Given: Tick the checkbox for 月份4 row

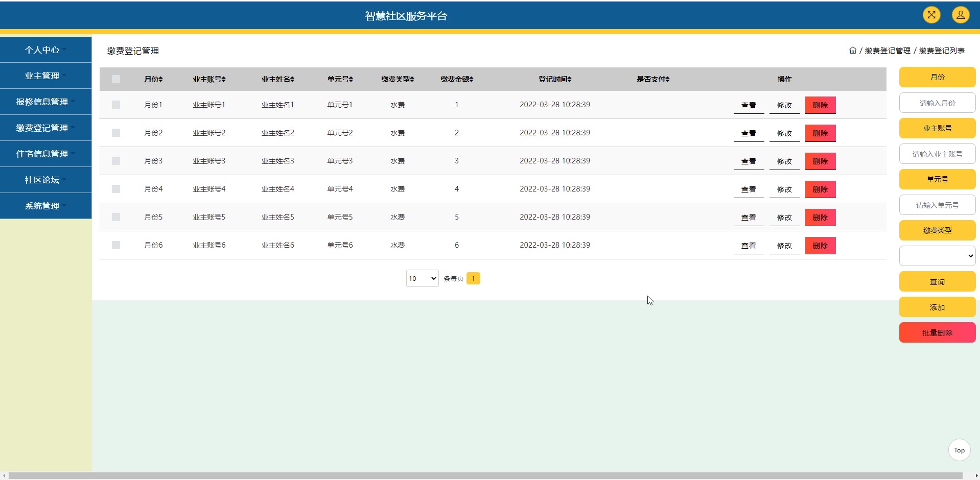Looking at the screenshot, I should click(x=116, y=189).
